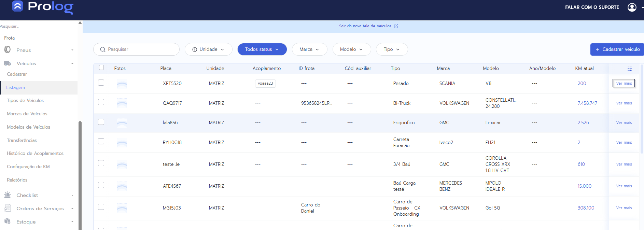Viewport: 644px width, 230px height.
Task: Click the Pneus tire icon in sidebar
Action: pos(8,50)
